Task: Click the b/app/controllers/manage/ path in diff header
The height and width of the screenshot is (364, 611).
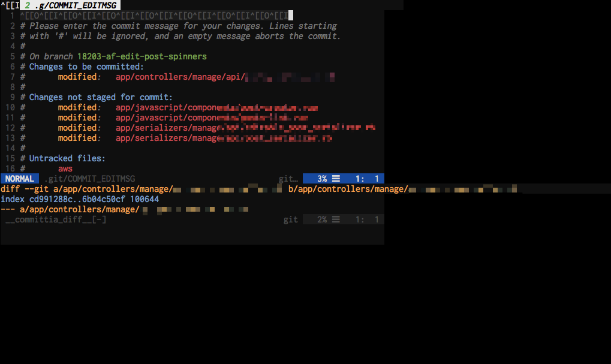Action: (402, 189)
